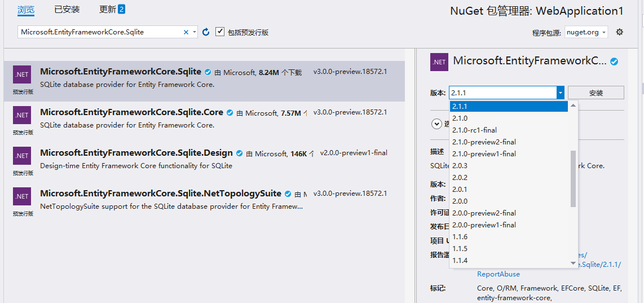Toggle the include prerelease checkbox
Screen dimensions: 644x303
tap(220, 32)
